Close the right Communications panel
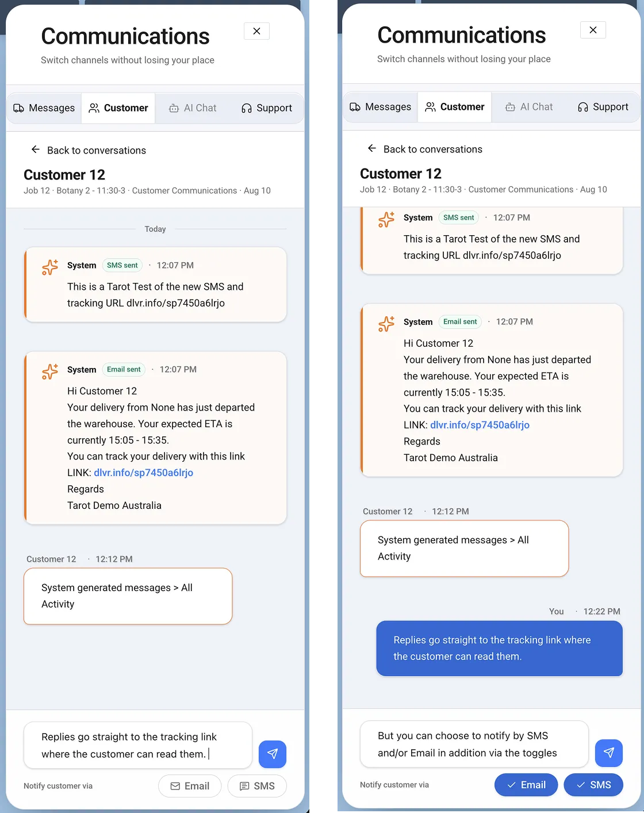 (x=593, y=30)
